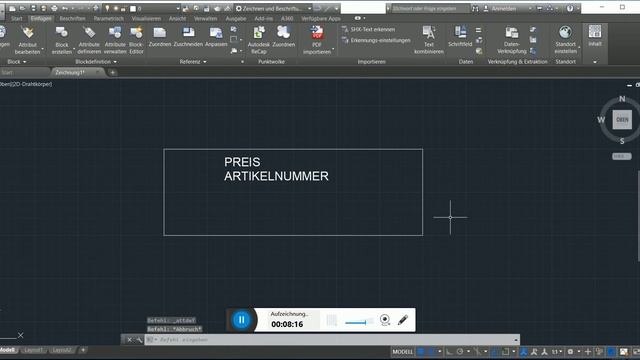This screenshot has height=360, width=640.
Task: Select the Layout1 tab
Action: [x=33, y=350]
